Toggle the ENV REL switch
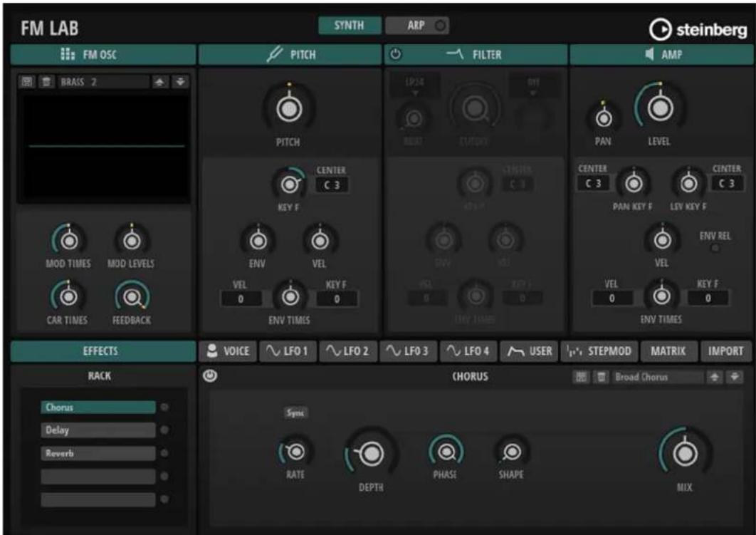This screenshot has height=535, width=756. (715, 248)
